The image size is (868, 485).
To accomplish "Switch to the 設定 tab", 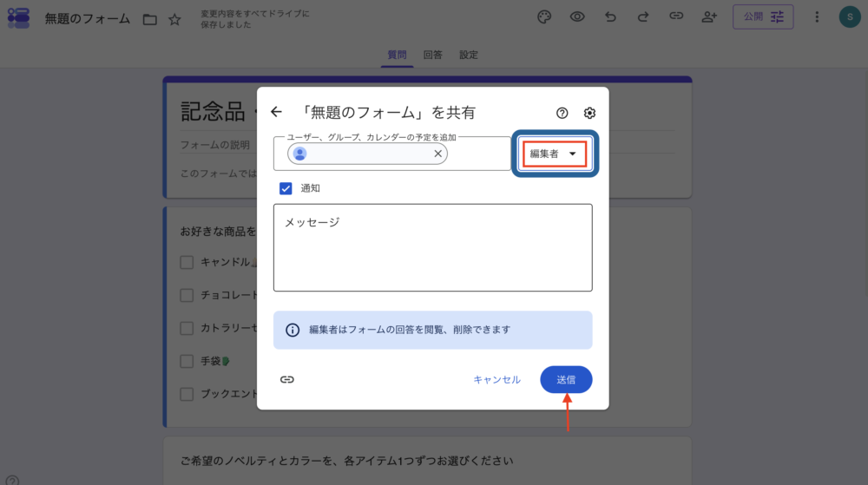I will click(469, 55).
